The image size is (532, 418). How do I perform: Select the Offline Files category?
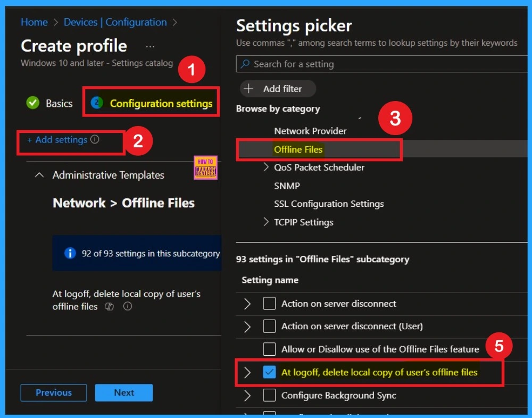298,149
